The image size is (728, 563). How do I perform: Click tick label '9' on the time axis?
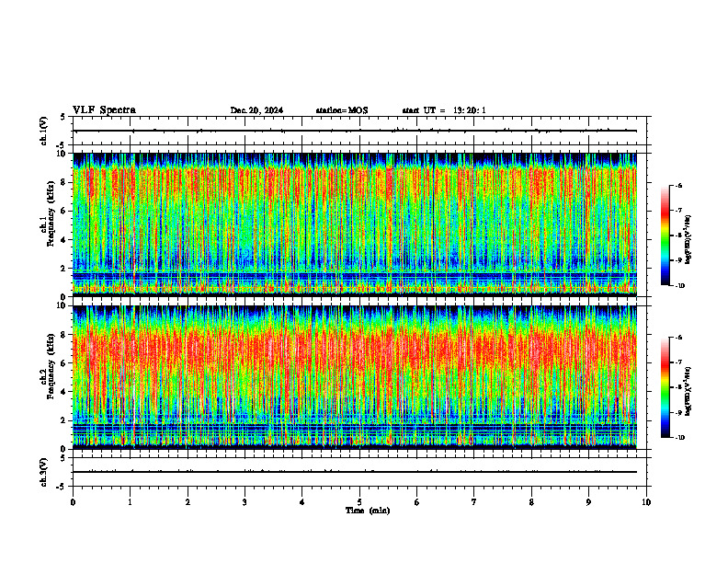pyautogui.click(x=588, y=502)
